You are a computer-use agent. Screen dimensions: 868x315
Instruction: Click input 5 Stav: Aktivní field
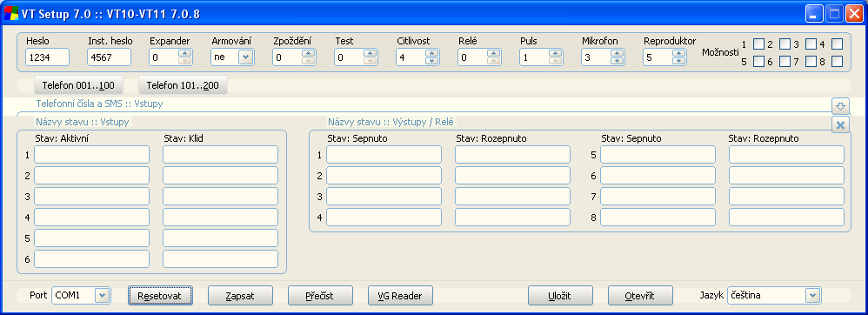pyautogui.click(x=92, y=238)
